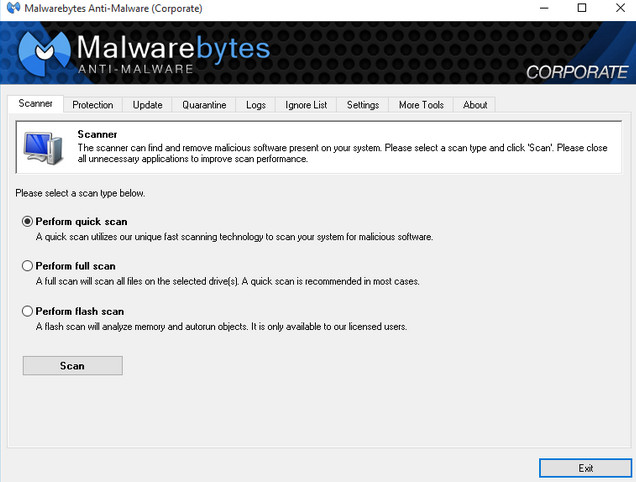
Task: Click the full scan description text
Action: click(x=228, y=281)
